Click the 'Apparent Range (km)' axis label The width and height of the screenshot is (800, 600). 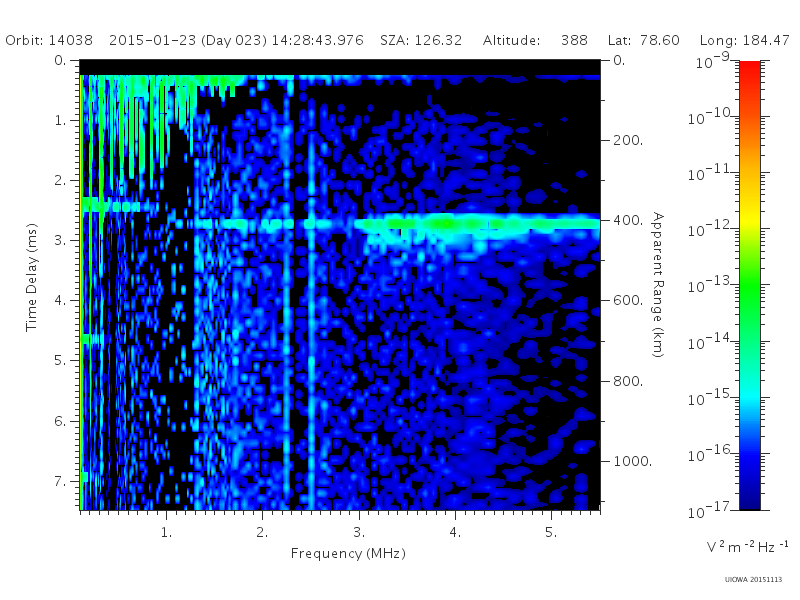tap(658, 285)
